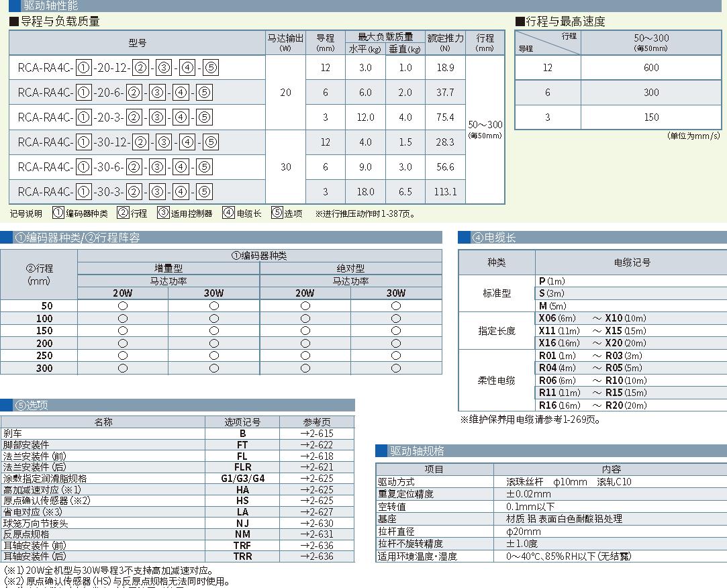Screen dimensions: 727x588
Task: Click rated thrust value 18.9
Action: pyautogui.click(x=445, y=68)
